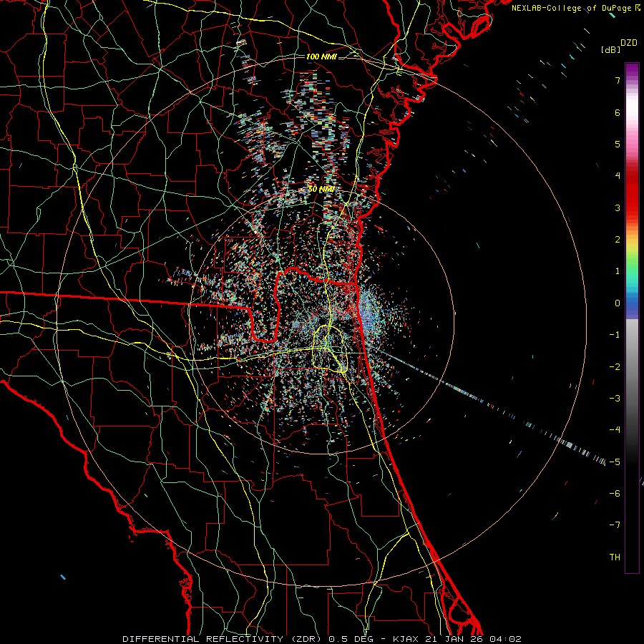Image resolution: width=644 pixels, height=644 pixels.
Task: Click the 1 value on color scale
Action: point(618,271)
